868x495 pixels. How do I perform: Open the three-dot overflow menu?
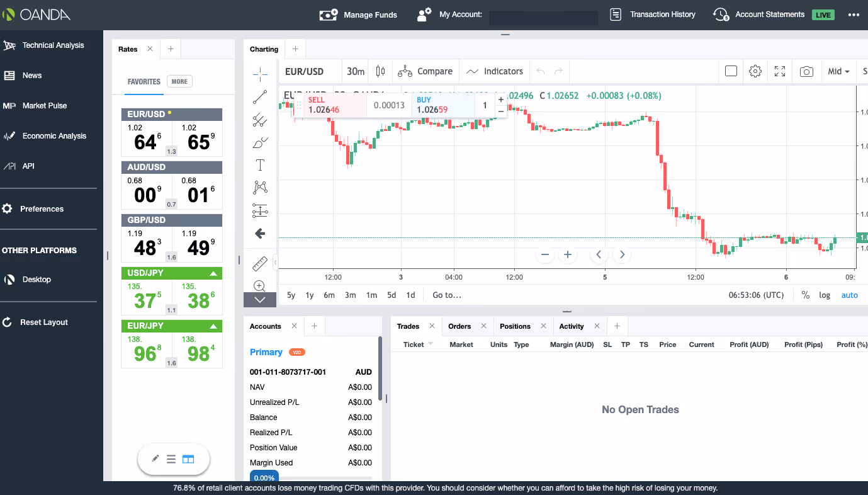click(x=853, y=14)
